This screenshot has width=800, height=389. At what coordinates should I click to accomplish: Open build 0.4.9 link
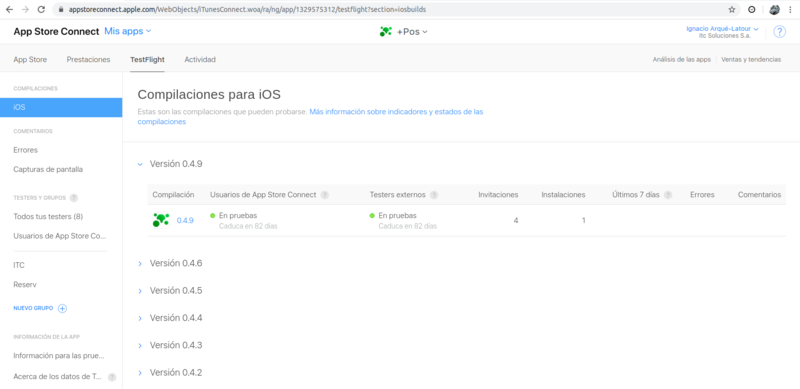tap(185, 221)
